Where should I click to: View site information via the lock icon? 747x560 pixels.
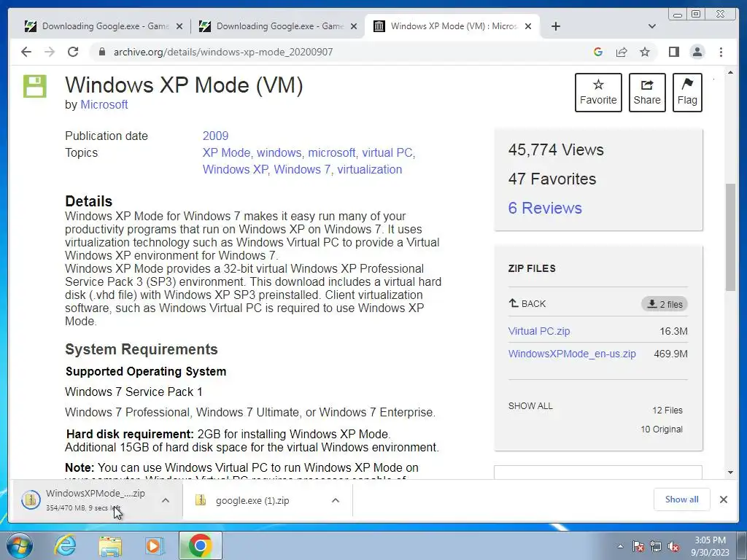pyautogui.click(x=101, y=52)
